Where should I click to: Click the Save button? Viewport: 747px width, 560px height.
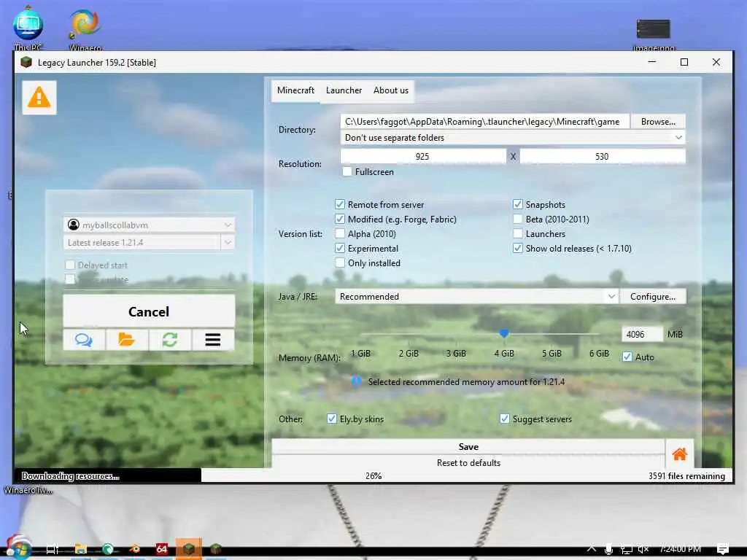468,447
